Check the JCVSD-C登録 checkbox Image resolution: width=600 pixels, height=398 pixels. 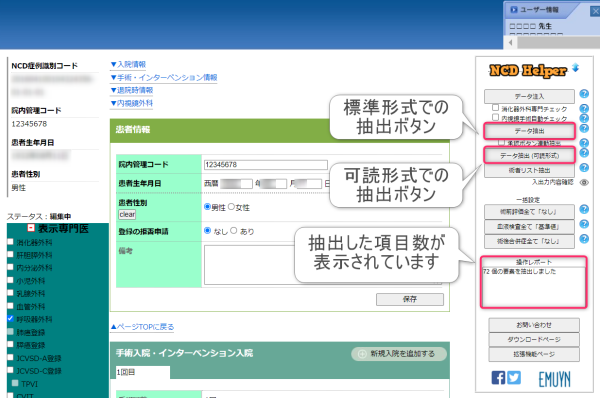tap(10, 370)
